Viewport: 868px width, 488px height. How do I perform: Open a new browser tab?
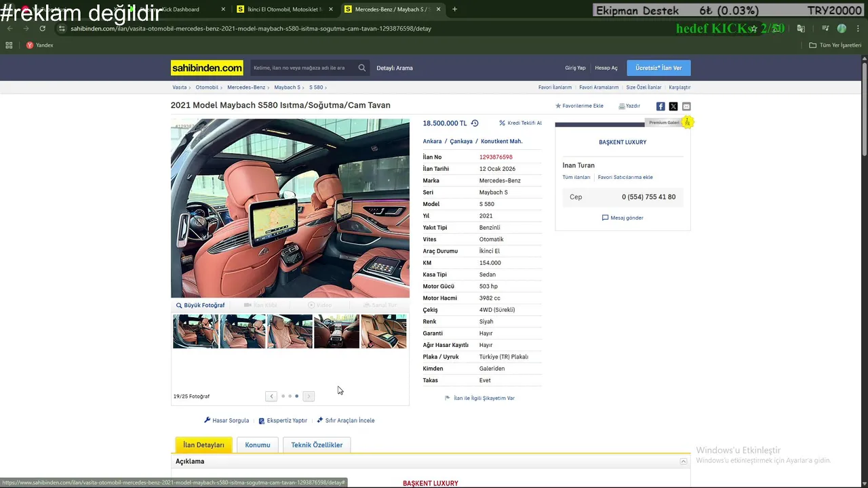click(x=454, y=9)
